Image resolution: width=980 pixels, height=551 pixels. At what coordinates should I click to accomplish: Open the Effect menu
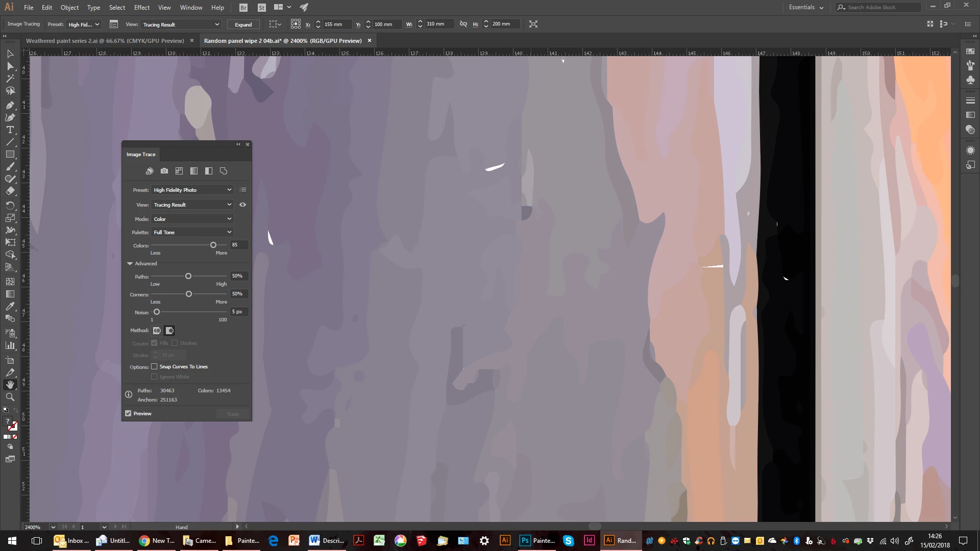141,7
